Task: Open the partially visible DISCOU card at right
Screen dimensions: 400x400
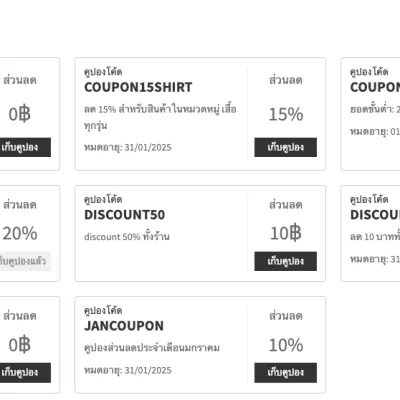Action: 370,233
